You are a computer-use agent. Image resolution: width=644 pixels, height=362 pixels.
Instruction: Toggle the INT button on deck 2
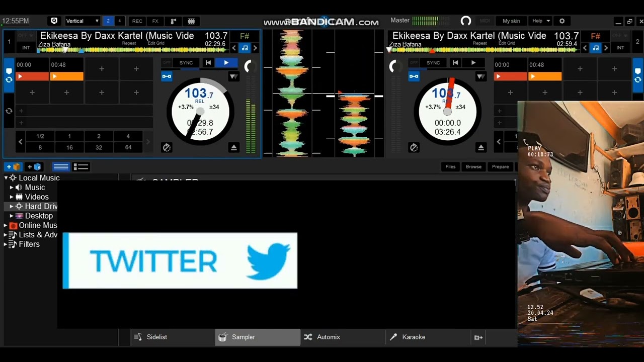point(620,48)
